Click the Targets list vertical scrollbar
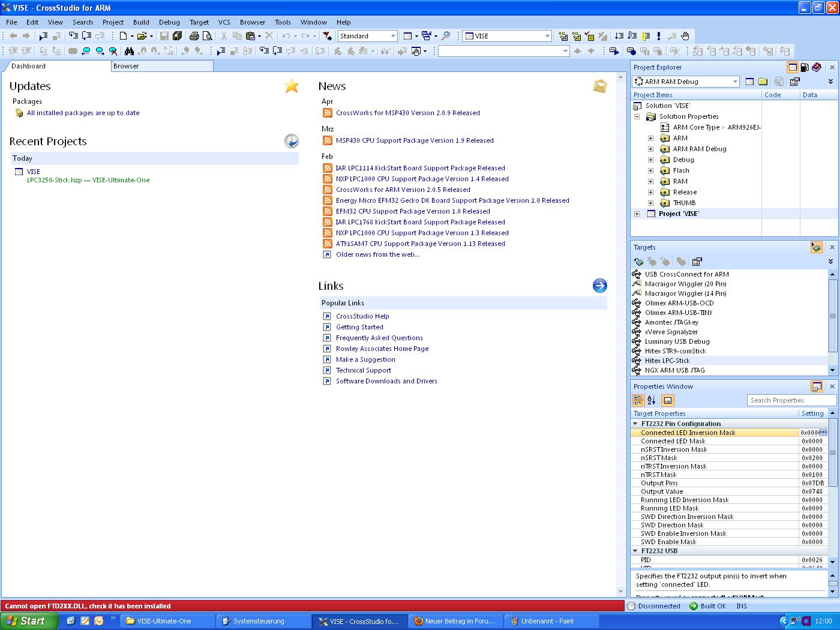This screenshot has height=630, width=840. pyautogui.click(x=832, y=322)
